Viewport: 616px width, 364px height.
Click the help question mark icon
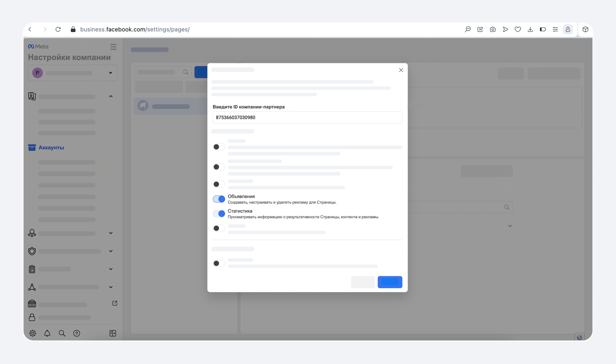[x=77, y=333]
